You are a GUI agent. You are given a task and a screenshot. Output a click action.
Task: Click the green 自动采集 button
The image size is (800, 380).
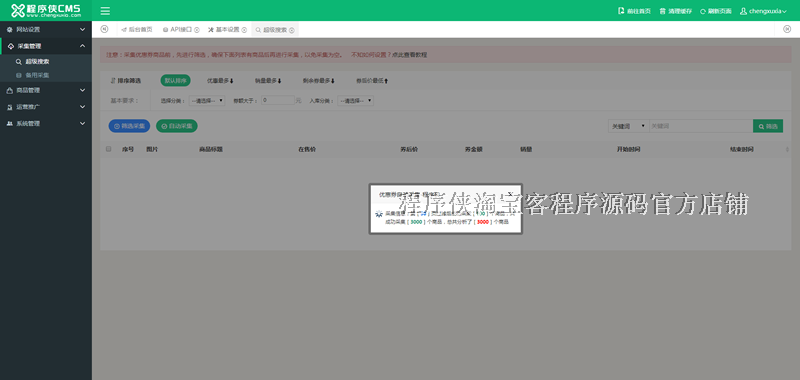coord(177,126)
